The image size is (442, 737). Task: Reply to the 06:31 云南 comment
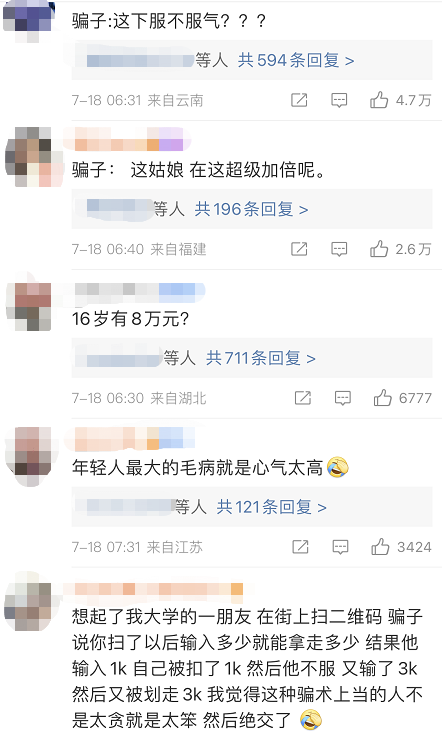pyautogui.click(x=339, y=100)
